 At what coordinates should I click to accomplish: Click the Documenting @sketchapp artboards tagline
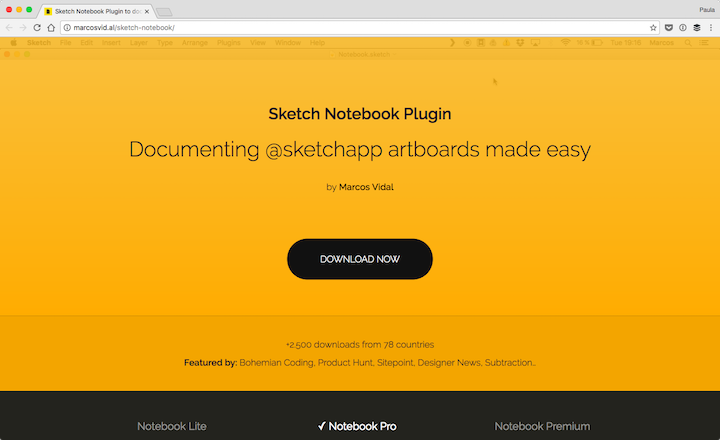click(360, 150)
